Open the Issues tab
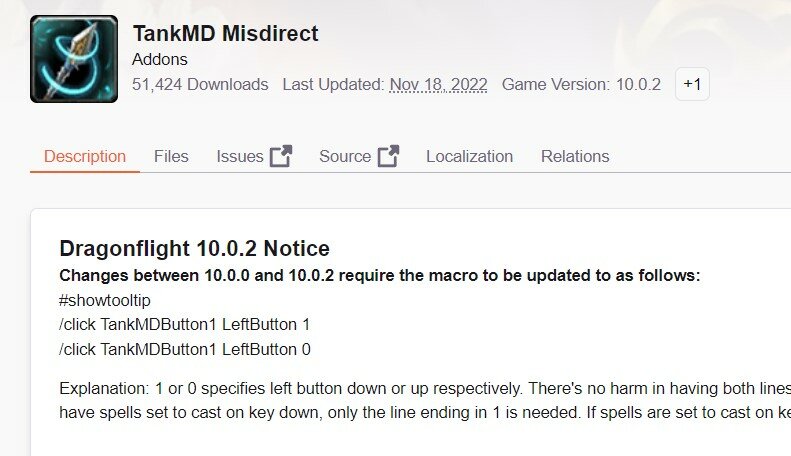 (240, 156)
